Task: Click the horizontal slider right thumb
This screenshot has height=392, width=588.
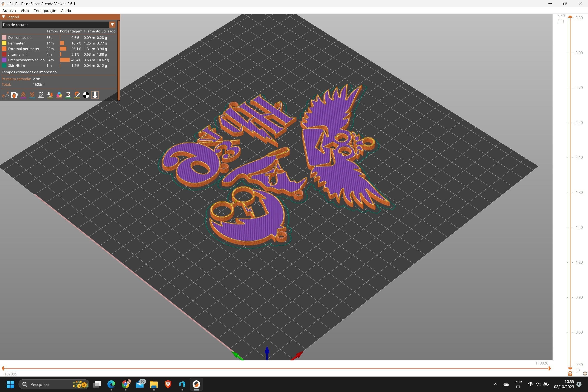Action: [x=550, y=368]
